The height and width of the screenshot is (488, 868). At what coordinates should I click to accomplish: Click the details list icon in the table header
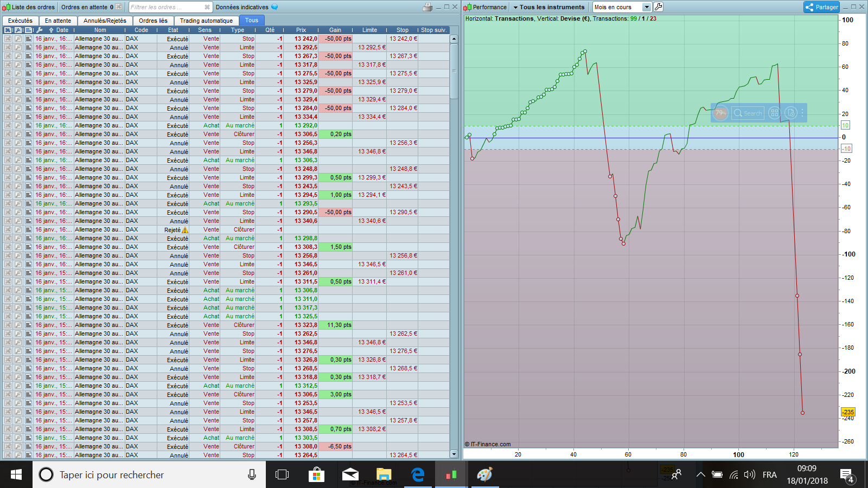[28, 30]
